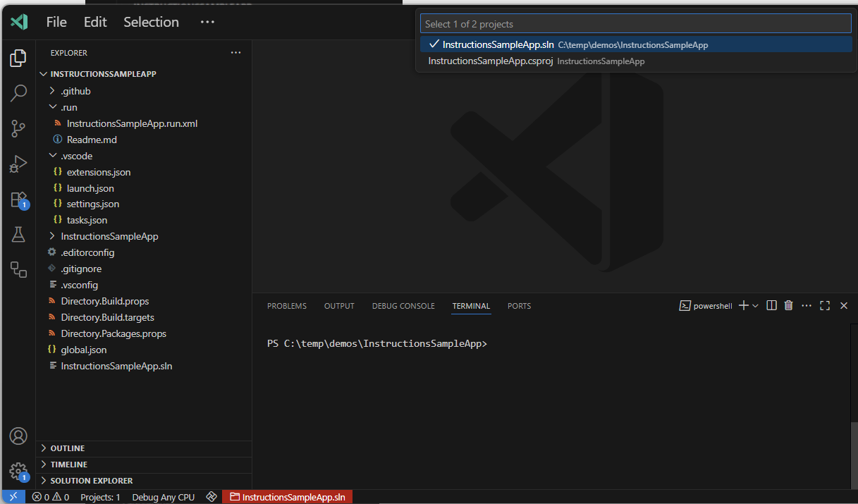Open terminal panel more actions ellipsis
Image resolution: width=858 pixels, height=504 pixels.
pos(807,305)
